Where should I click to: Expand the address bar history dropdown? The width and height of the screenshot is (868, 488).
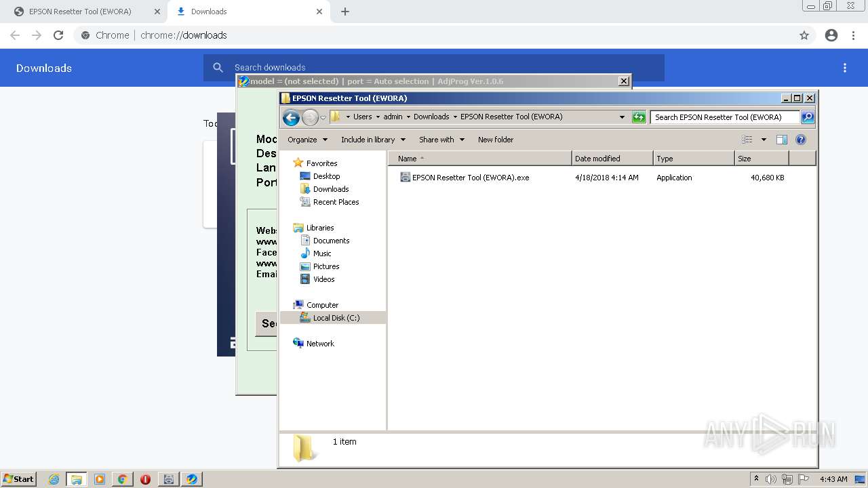tap(622, 117)
